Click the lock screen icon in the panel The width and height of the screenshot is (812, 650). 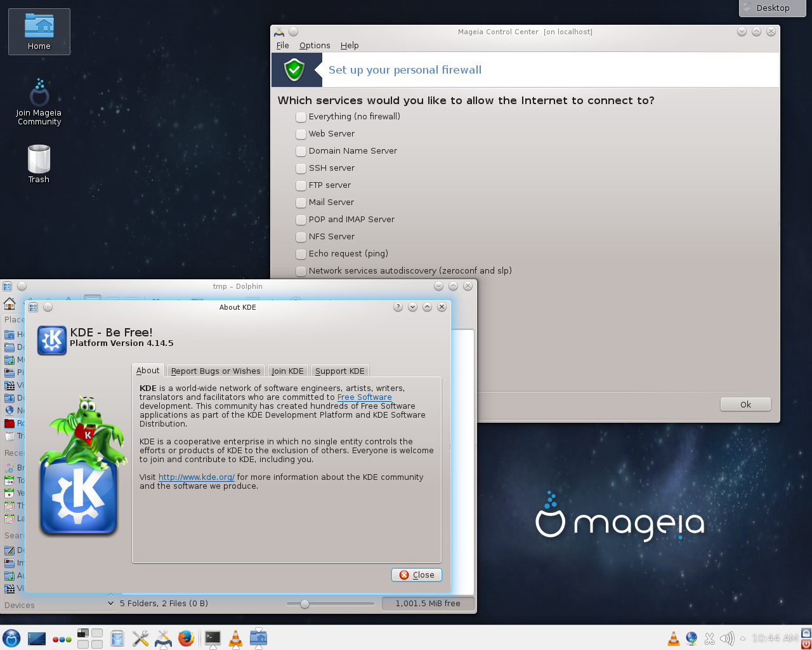[x=806, y=632]
